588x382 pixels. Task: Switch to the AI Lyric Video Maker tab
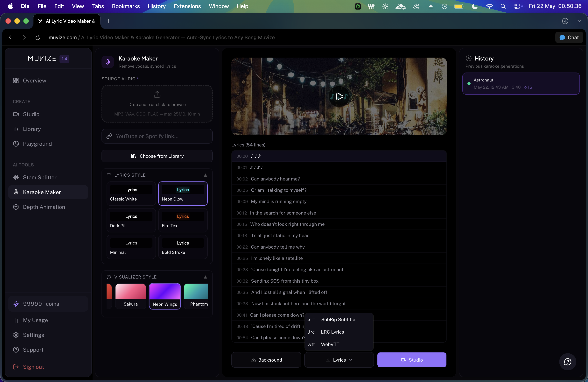coord(67,21)
